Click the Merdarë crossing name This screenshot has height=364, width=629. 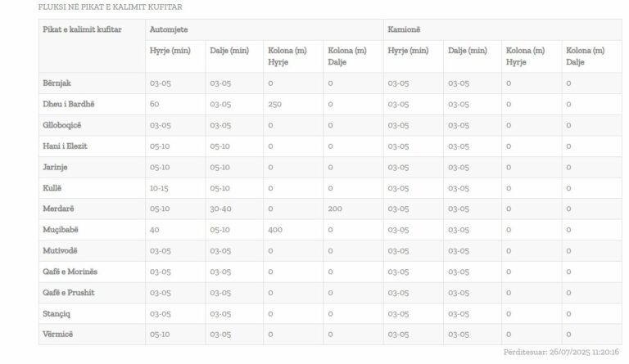[57, 209]
